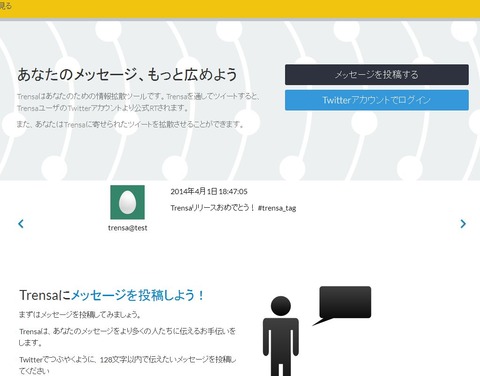Advance carousel with right chevron arrow
The height and width of the screenshot is (376, 480).
[463, 224]
